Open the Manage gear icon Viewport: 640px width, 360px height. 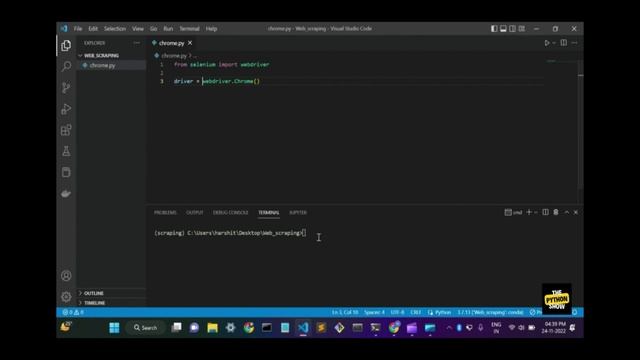click(66, 297)
